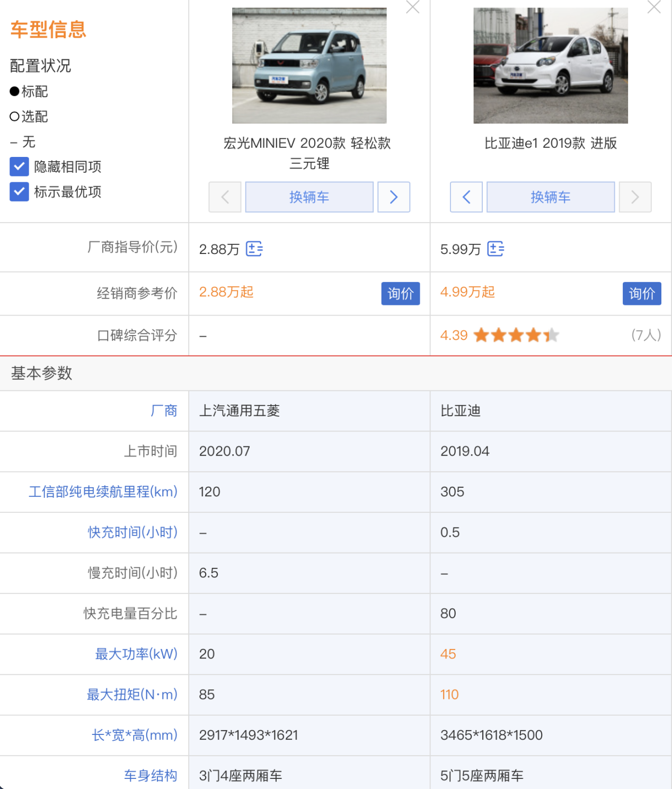Click 询价 for the 2.88万起 dealer price
Viewport: 672px width, 789px height.
pos(401,293)
